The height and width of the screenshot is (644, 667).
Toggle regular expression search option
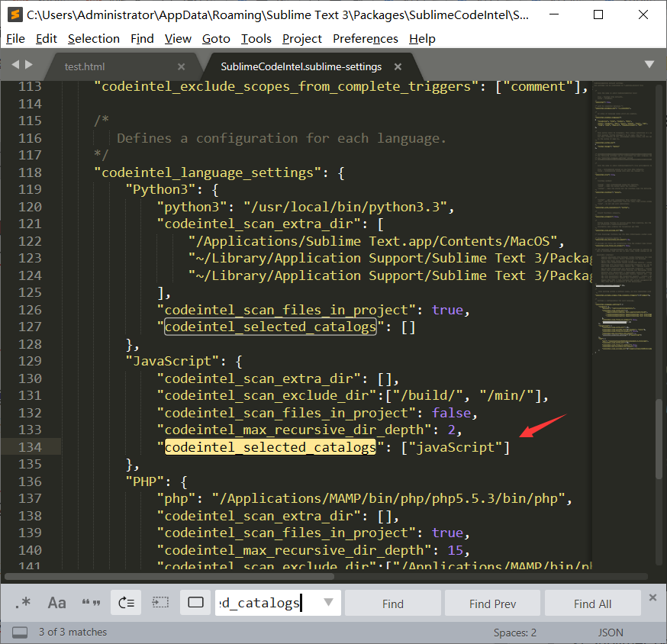pyautogui.click(x=23, y=603)
